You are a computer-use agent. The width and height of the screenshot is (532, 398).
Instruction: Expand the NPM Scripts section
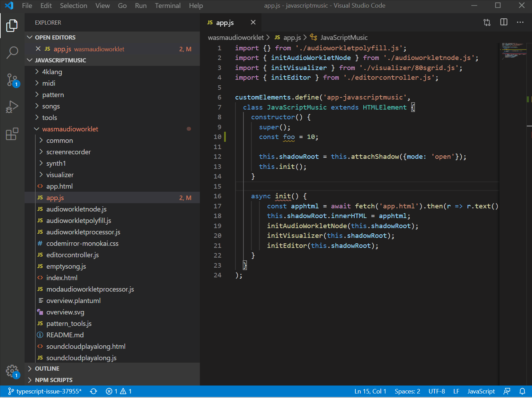pos(112,380)
